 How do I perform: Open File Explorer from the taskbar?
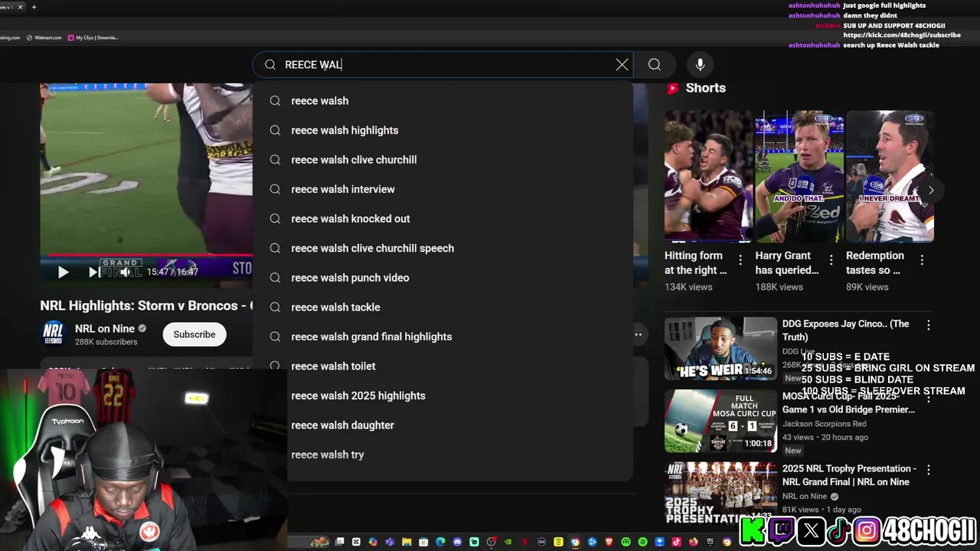tap(407, 542)
